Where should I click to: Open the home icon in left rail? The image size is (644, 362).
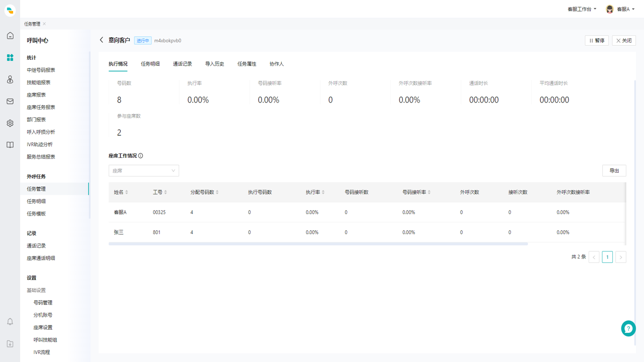(x=10, y=36)
